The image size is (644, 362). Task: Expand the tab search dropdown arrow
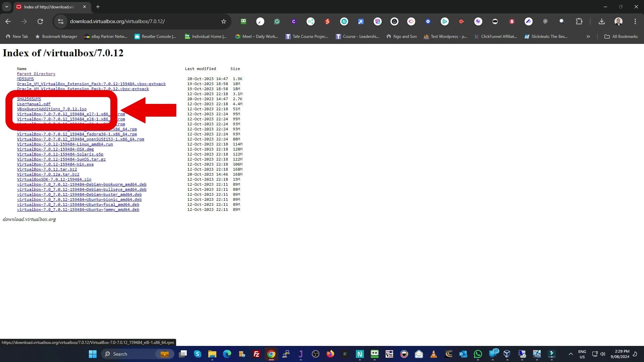point(6,7)
